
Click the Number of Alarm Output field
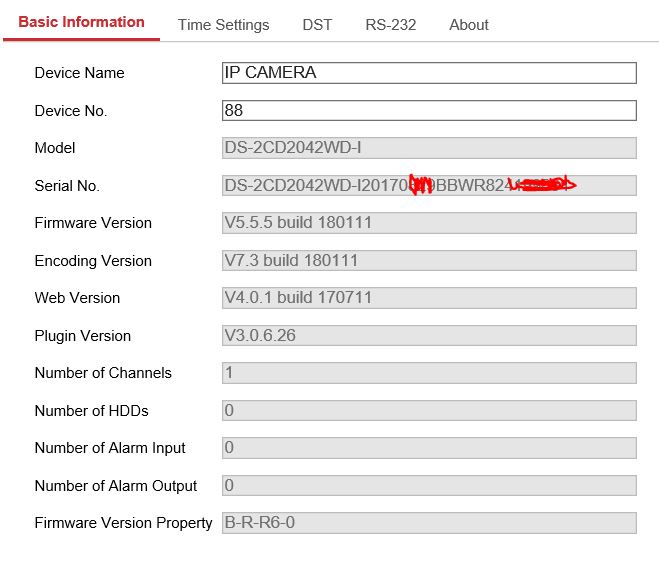pos(429,485)
